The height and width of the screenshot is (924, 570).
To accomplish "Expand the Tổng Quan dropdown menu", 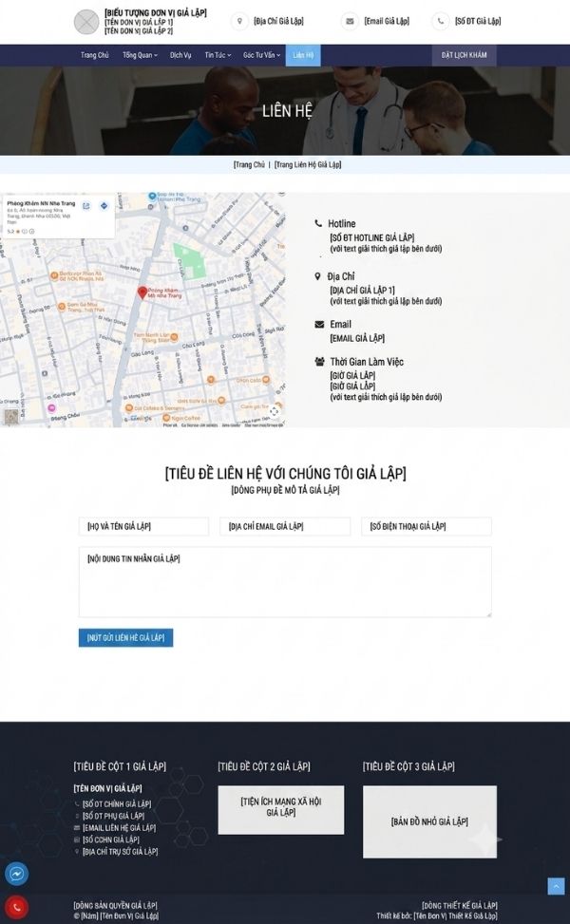I will click(140, 55).
